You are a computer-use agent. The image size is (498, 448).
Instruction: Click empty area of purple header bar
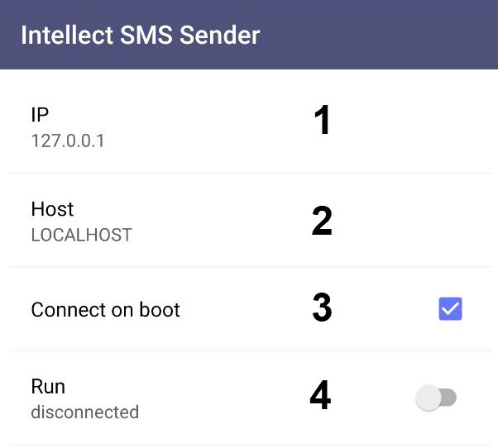click(x=389, y=36)
